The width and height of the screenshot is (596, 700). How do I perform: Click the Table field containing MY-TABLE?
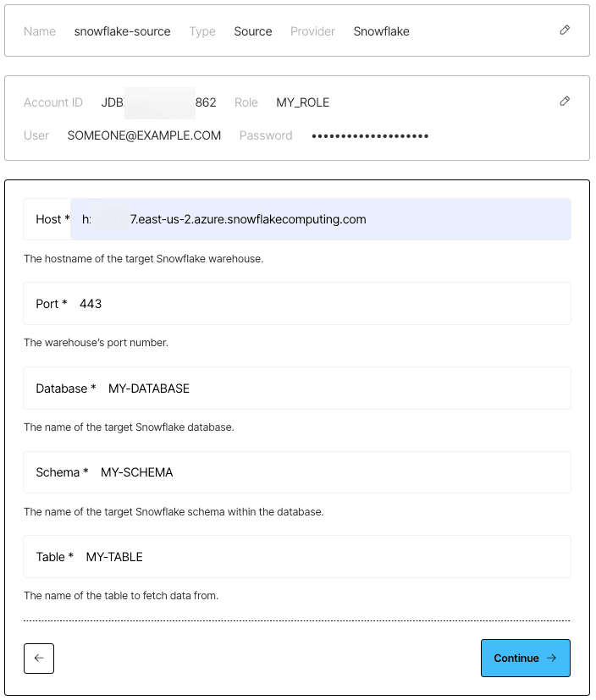pyautogui.click(x=297, y=557)
